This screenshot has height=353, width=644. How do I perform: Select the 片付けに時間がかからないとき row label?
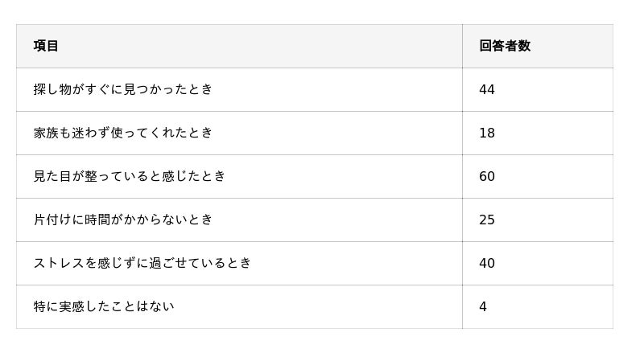[123, 220]
